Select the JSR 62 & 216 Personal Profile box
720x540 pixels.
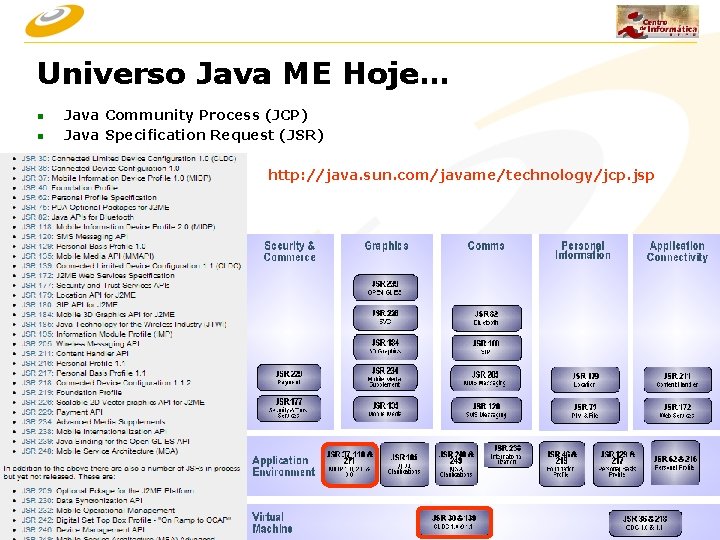(x=675, y=462)
